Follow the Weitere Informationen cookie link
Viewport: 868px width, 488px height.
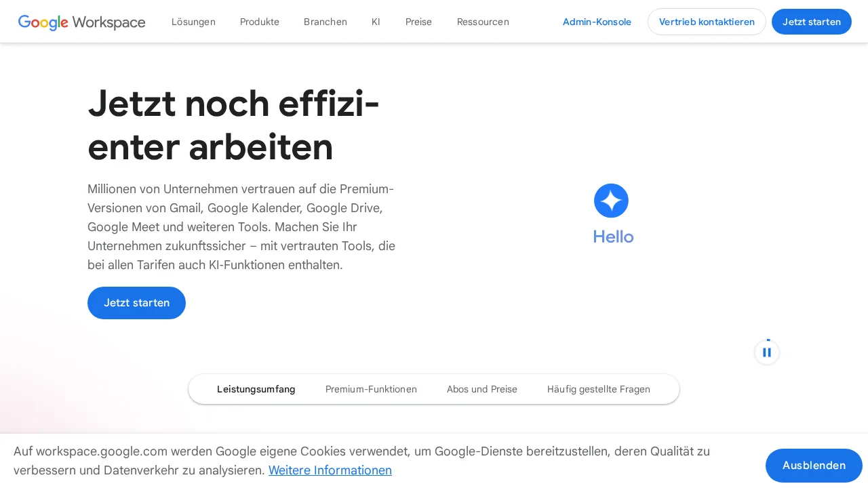pyautogui.click(x=330, y=470)
